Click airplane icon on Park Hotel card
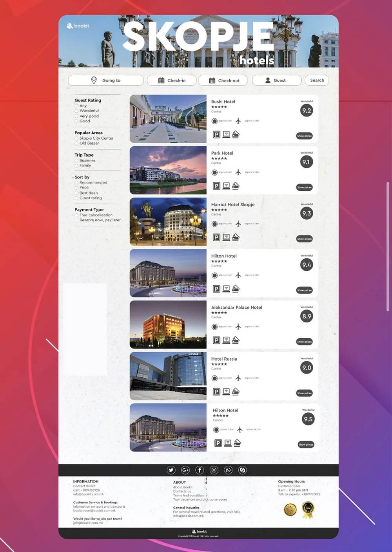Screen dimensions: 392x552 click(238, 172)
